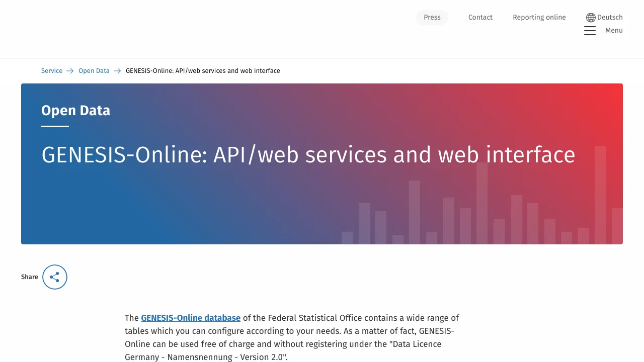Image resolution: width=644 pixels, height=362 pixels.
Task: Click the Open Data banner heading
Action: point(75,111)
